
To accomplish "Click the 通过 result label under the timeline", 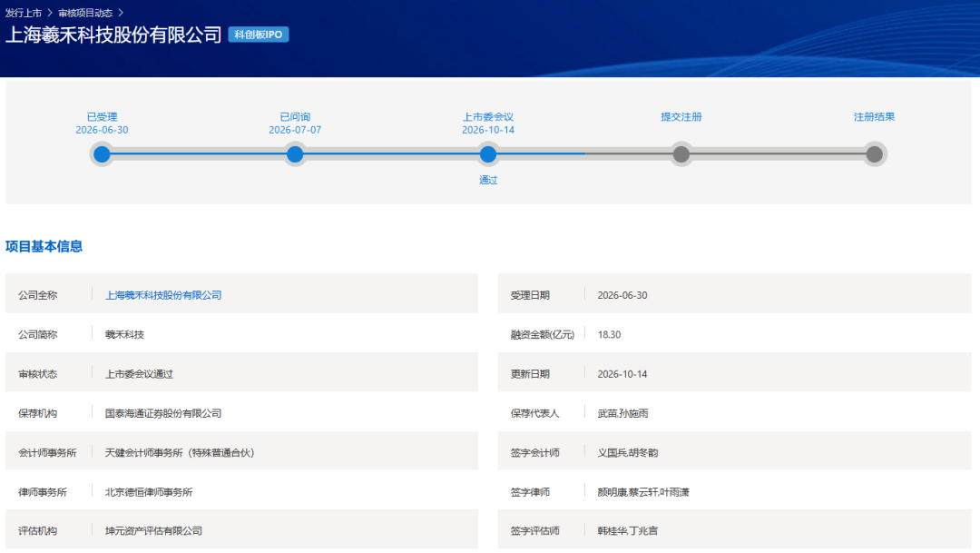I will 488,180.
